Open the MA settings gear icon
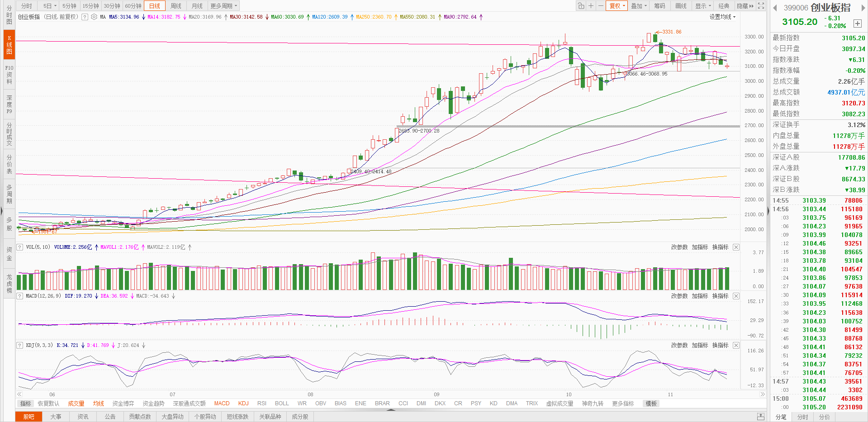868x422 pixels. click(x=94, y=17)
